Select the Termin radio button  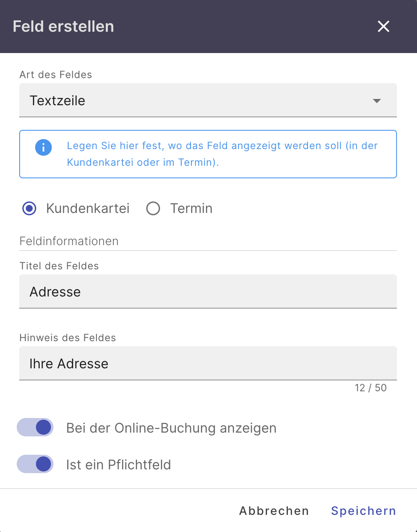(x=153, y=208)
